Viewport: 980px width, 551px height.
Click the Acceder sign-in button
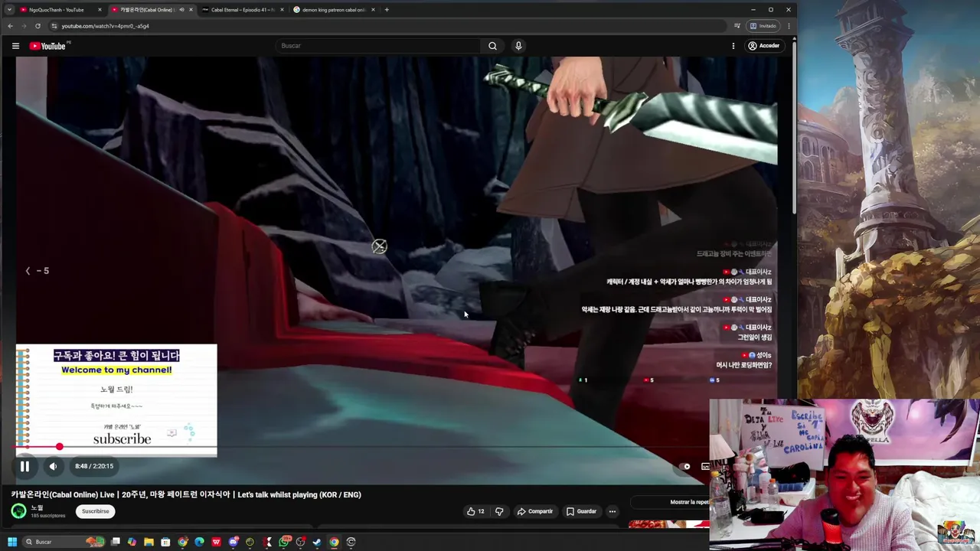763,46
